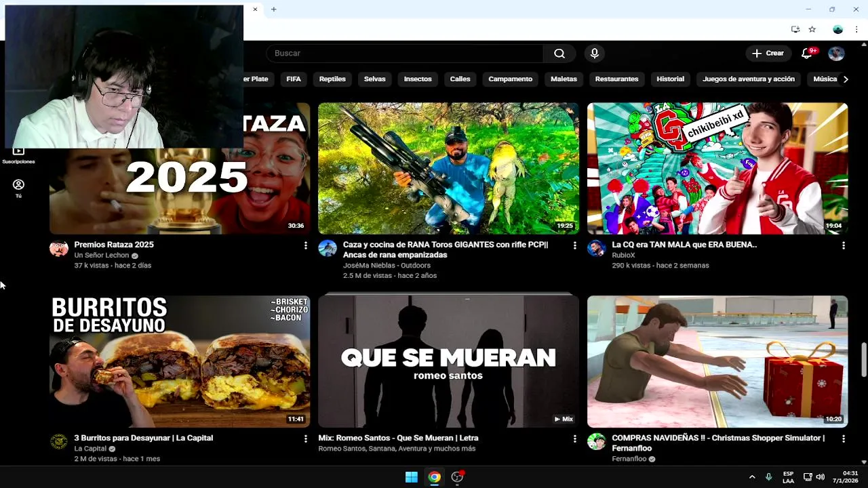Go to Un Señor Lechon channel name
The width and height of the screenshot is (868, 488).
pos(102,256)
